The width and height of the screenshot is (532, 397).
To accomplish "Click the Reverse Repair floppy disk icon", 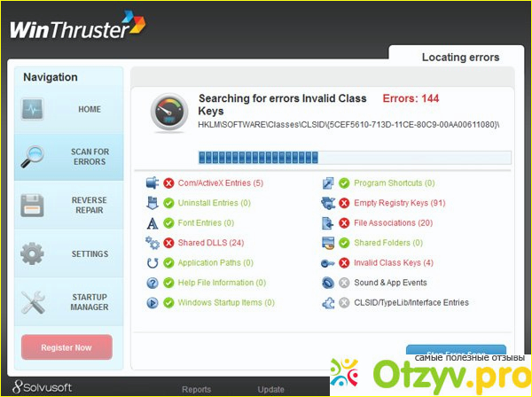I will pos(33,206).
